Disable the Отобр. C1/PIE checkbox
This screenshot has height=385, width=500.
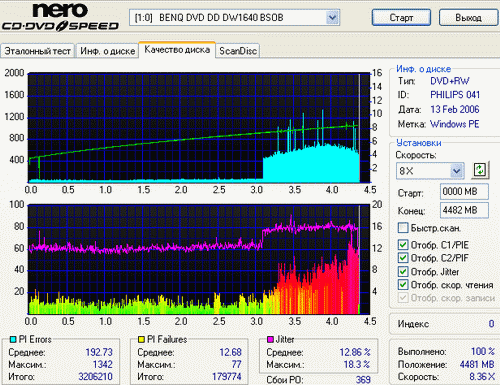[x=403, y=245]
